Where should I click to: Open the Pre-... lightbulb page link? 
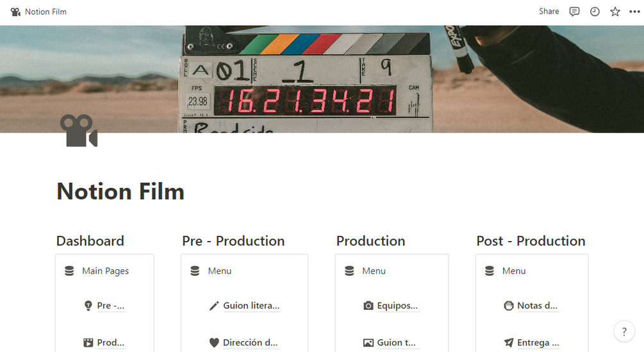pos(110,306)
